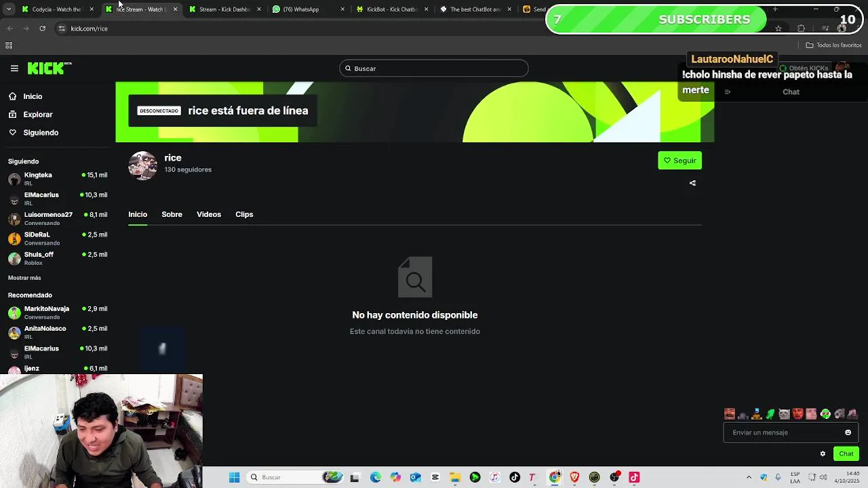
Task: Open Todos los favoritos folder
Action: coord(833,45)
